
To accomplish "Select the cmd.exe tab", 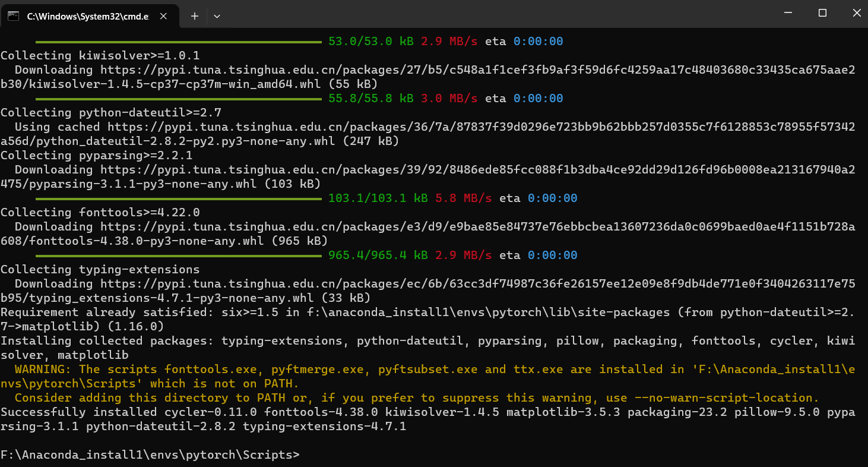I will coord(91,16).
